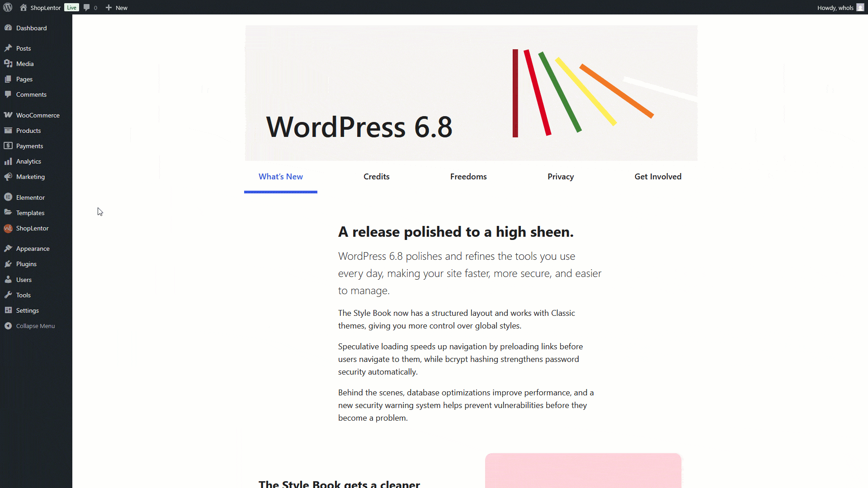Screen dimensions: 868x488
Task: Go to the Media menu label
Action: [25, 64]
